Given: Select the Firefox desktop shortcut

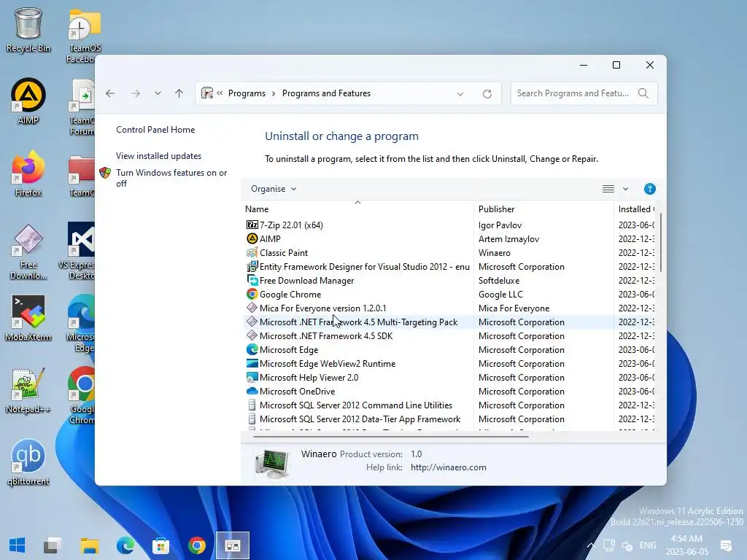Looking at the screenshot, I should point(28,174).
